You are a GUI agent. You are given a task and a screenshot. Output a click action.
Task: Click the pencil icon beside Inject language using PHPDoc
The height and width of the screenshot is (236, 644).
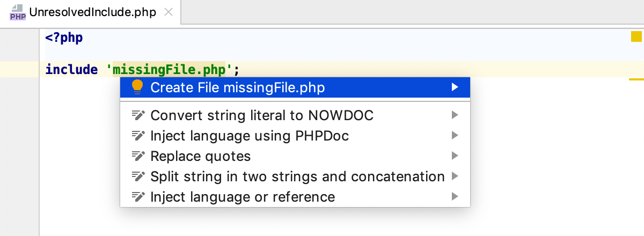tap(138, 136)
